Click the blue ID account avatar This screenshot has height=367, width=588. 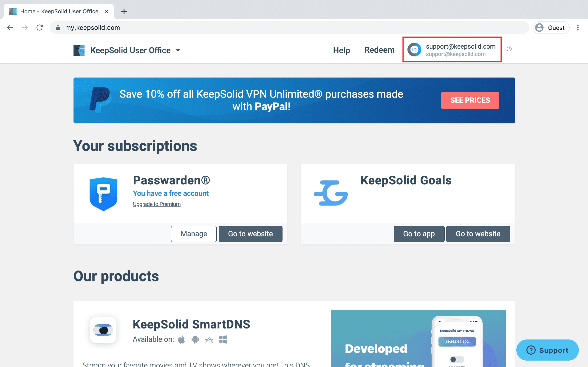click(x=414, y=50)
